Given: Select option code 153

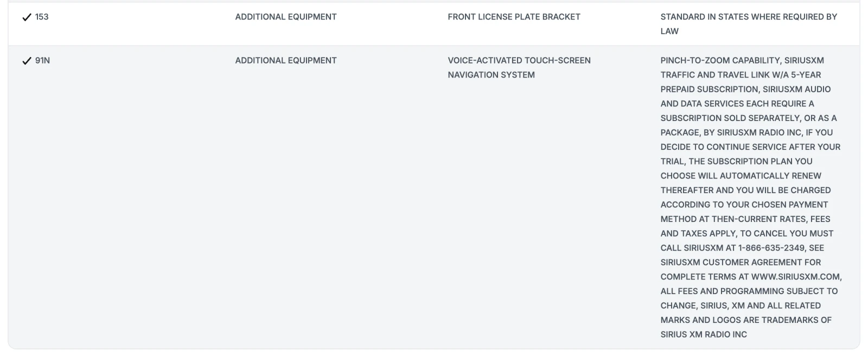Looking at the screenshot, I should point(42,17).
